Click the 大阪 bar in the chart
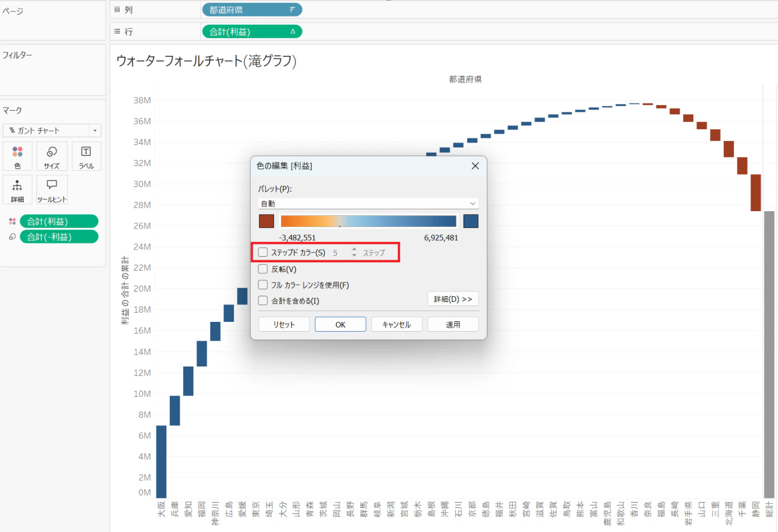 point(161,461)
